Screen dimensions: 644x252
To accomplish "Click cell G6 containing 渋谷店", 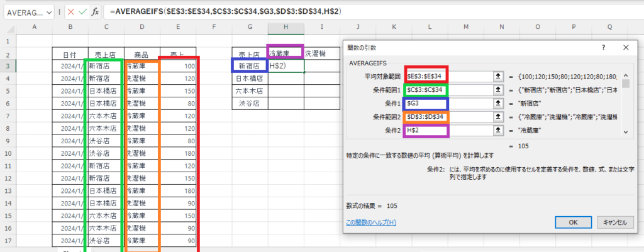I will [250, 103].
